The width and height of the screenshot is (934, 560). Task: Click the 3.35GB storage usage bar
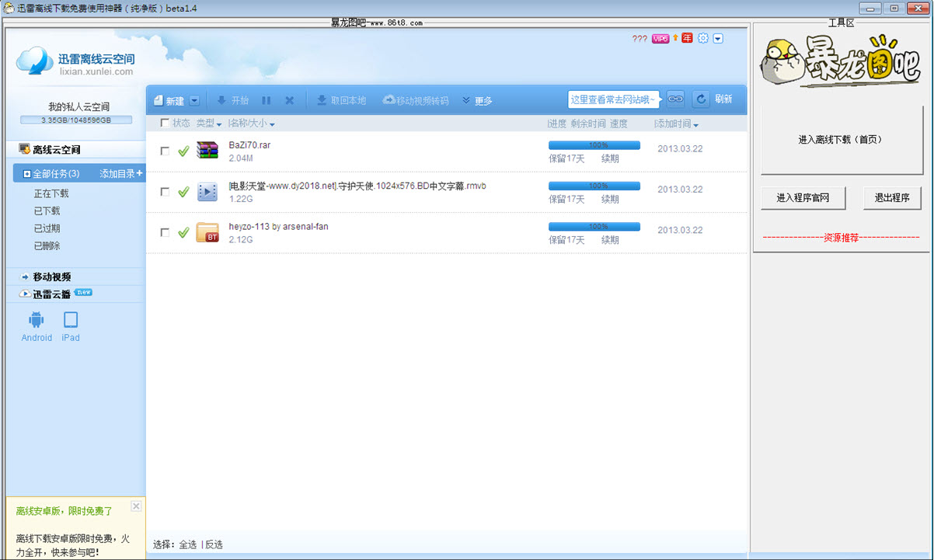pos(76,120)
